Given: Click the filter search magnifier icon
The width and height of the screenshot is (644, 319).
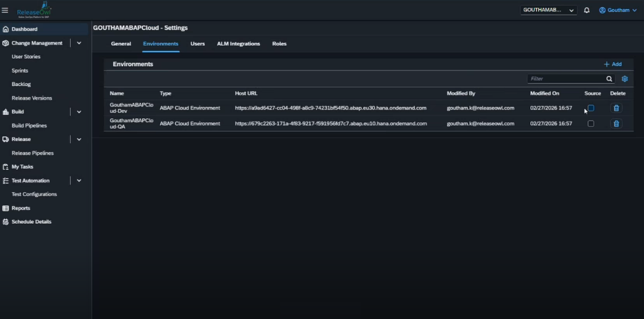Looking at the screenshot, I should [610, 79].
